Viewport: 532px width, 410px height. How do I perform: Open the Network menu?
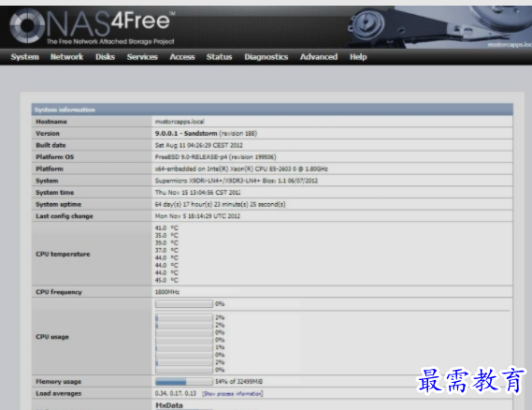click(x=66, y=57)
